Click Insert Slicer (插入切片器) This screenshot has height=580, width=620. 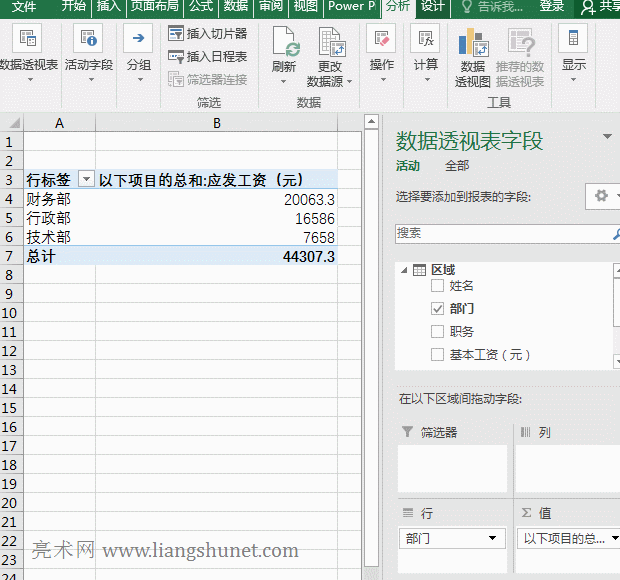207,34
